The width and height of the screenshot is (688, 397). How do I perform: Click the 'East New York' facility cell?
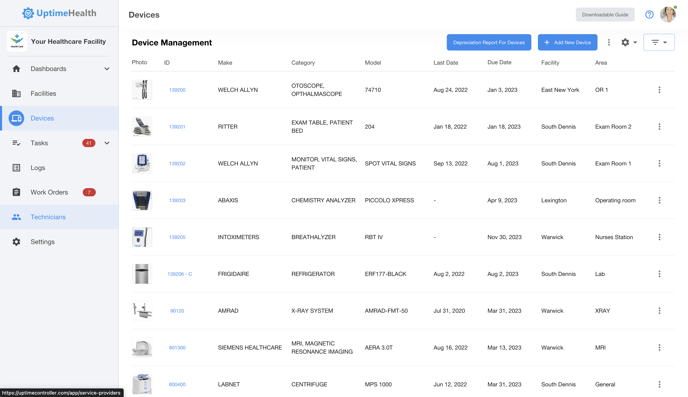(x=560, y=90)
